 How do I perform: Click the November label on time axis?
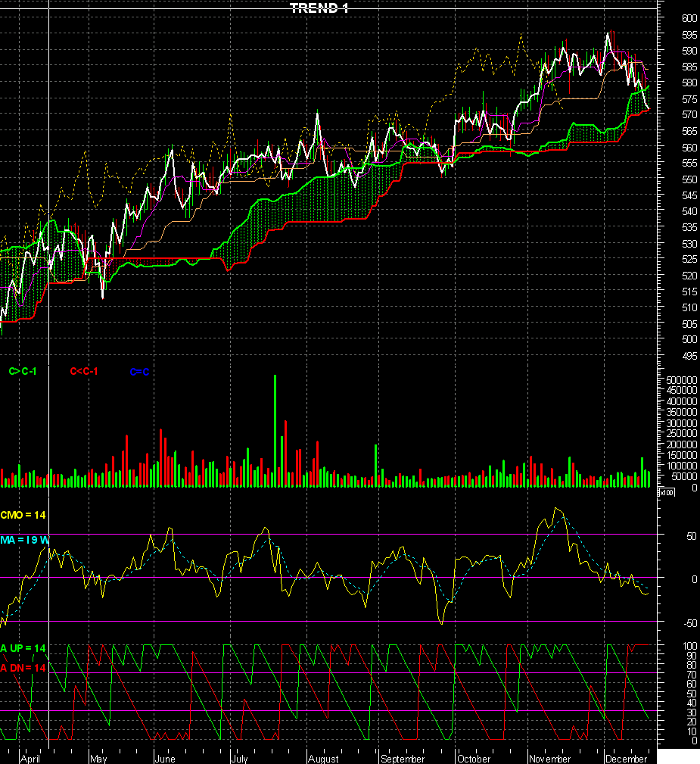pyautogui.click(x=549, y=759)
